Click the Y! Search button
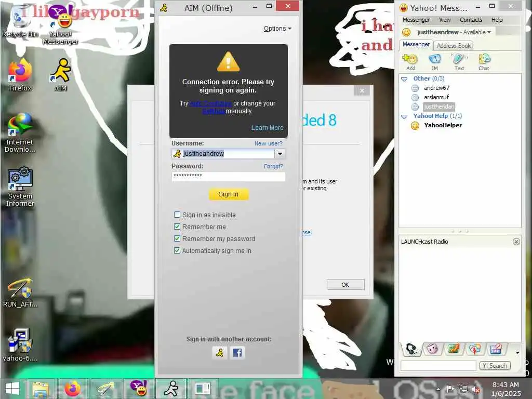The image size is (532, 399). point(495,366)
